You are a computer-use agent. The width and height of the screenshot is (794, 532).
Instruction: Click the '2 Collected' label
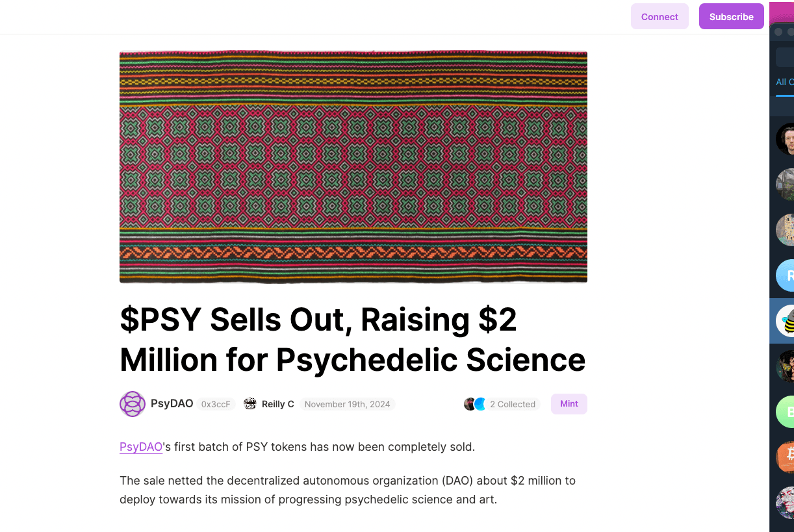coord(513,403)
